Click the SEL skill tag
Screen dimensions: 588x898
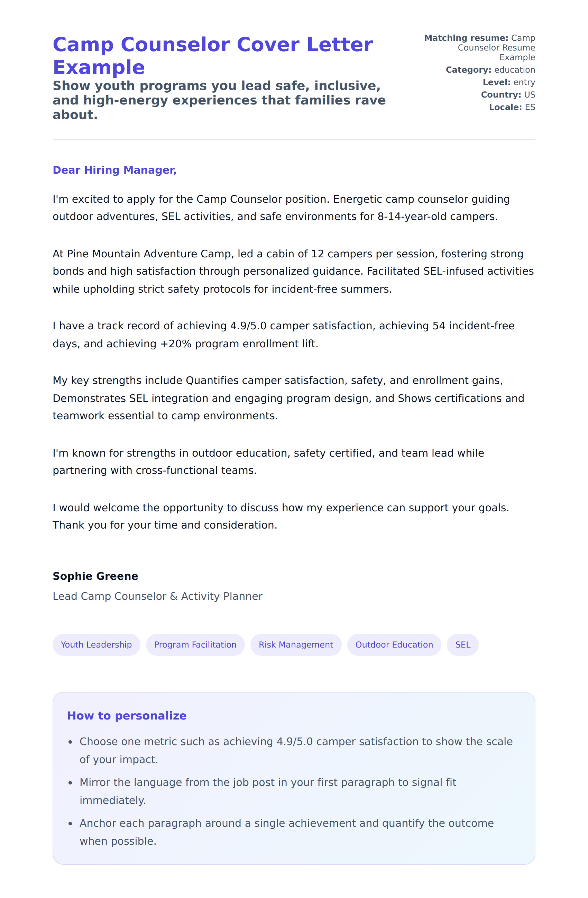point(462,645)
